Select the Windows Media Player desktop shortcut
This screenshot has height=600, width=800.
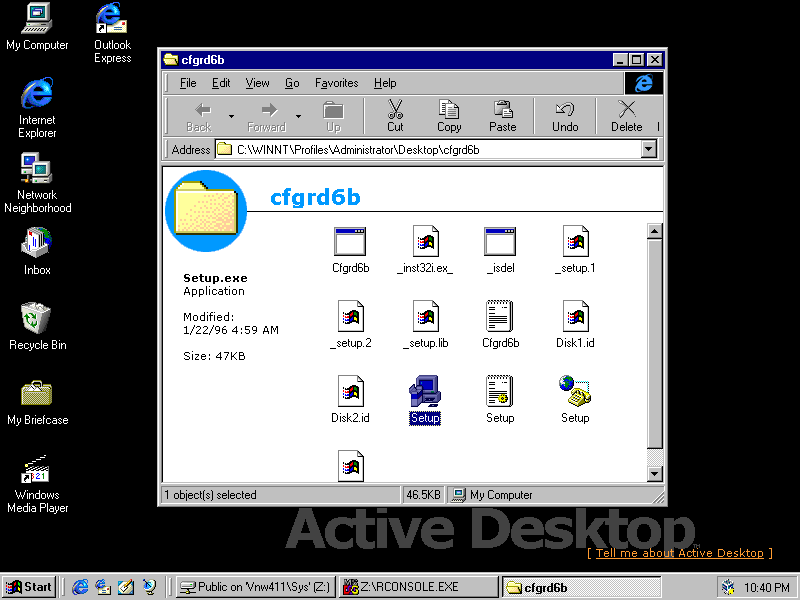(37, 484)
